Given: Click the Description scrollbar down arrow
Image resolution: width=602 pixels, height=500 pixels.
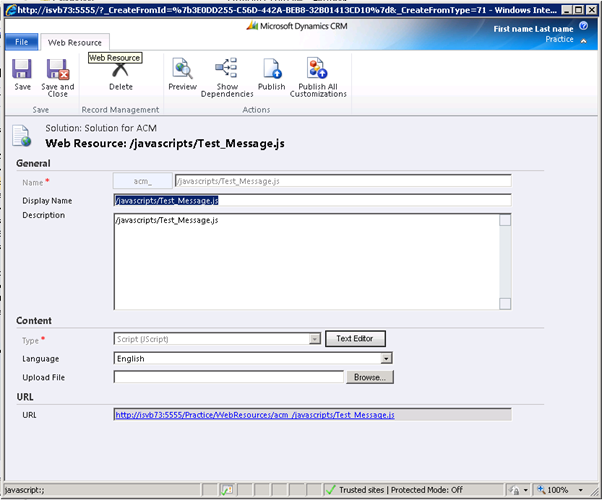Looking at the screenshot, I should tap(505, 303).
